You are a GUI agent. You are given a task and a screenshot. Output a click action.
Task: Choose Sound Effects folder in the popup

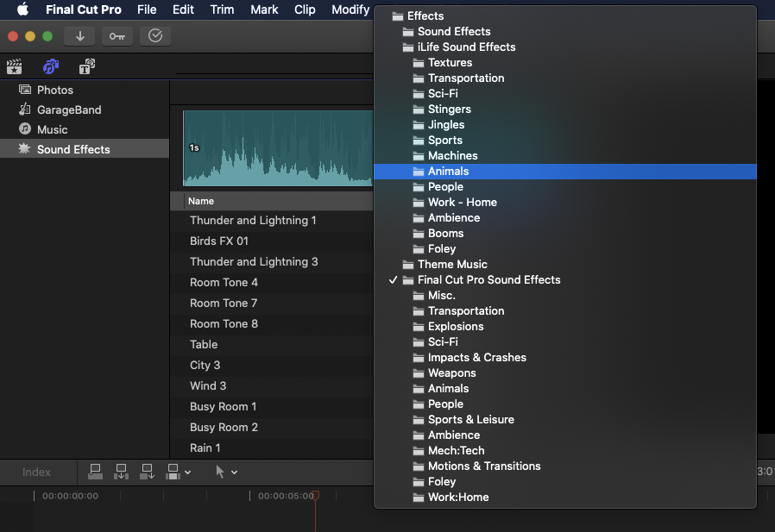pyautogui.click(x=565, y=32)
